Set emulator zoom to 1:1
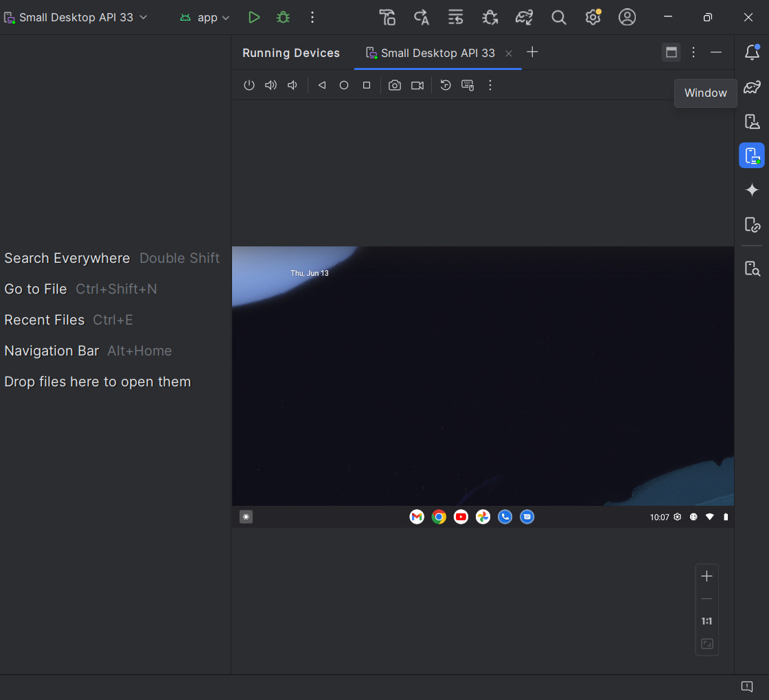The image size is (769, 700). pyautogui.click(x=707, y=622)
